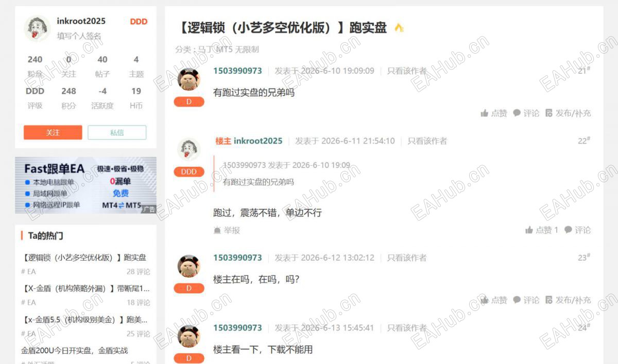The height and width of the screenshot is (364, 618).
Task: Click the 发布/补充 icon on post 21
Action: [548, 113]
